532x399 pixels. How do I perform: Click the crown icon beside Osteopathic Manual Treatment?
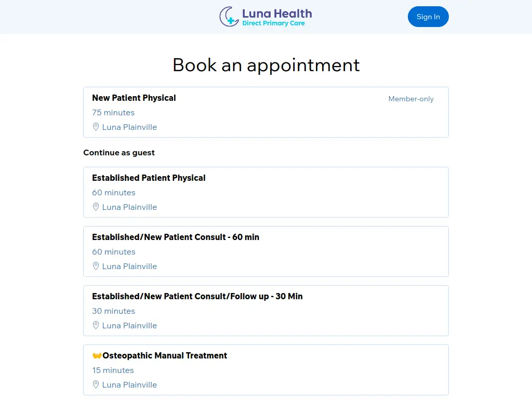pos(97,355)
